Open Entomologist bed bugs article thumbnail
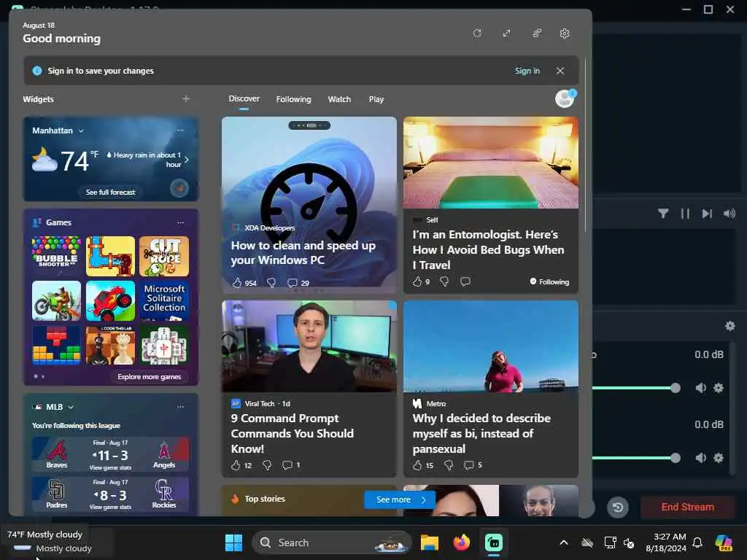The width and height of the screenshot is (747, 560). (x=491, y=163)
